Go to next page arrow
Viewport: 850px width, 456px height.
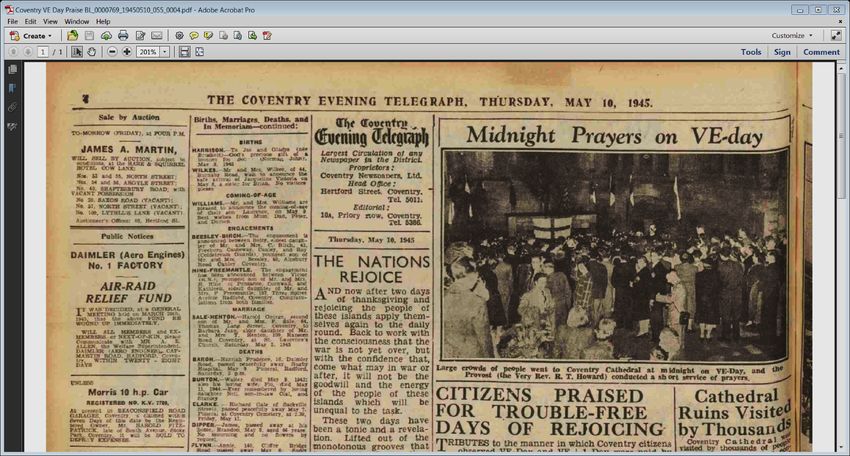[28, 52]
